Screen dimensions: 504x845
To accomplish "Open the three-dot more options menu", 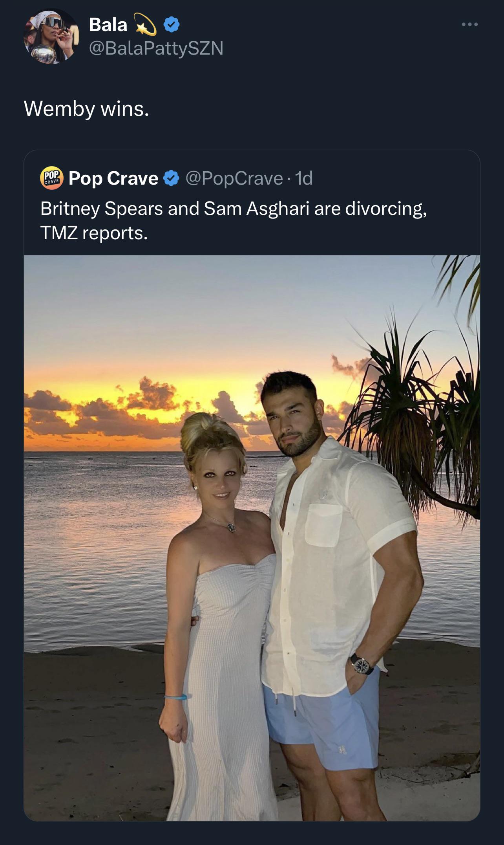I will [469, 25].
